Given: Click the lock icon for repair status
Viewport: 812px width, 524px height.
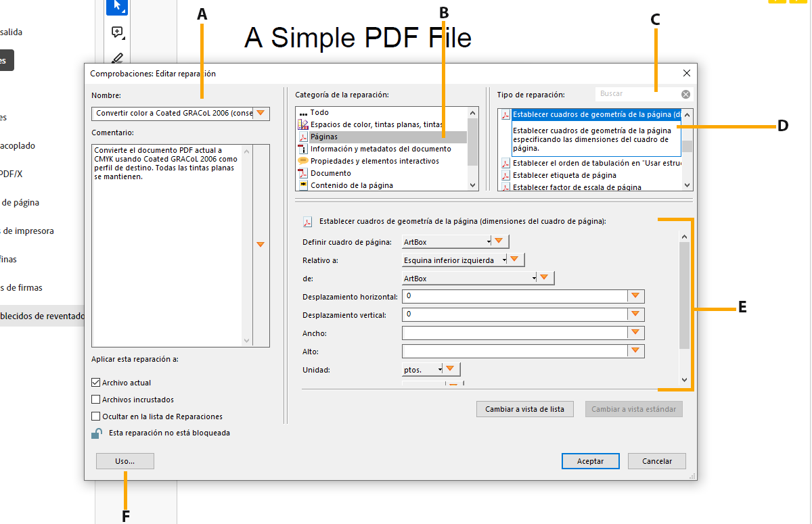Looking at the screenshot, I should (97, 433).
